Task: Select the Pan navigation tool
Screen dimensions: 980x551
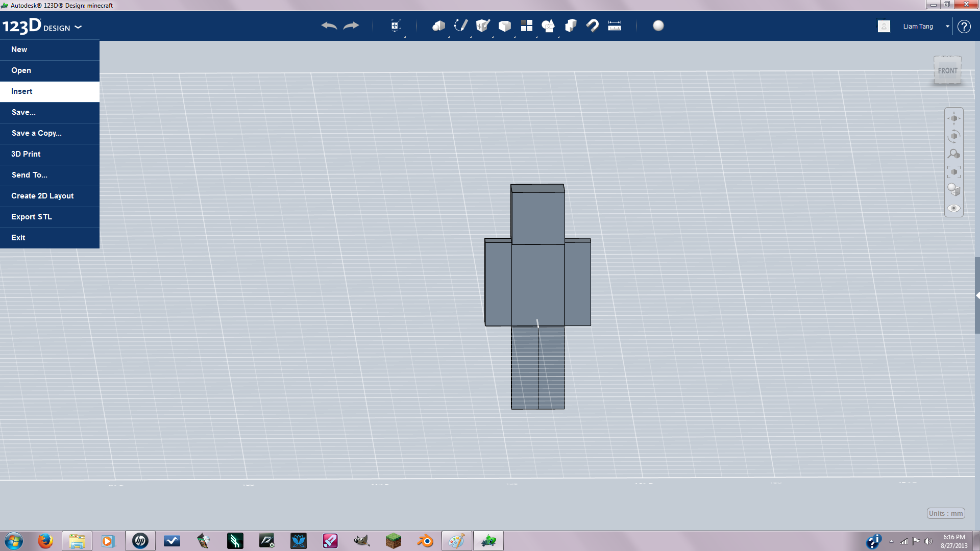Action: pyautogui.click(x=954, y=118)
